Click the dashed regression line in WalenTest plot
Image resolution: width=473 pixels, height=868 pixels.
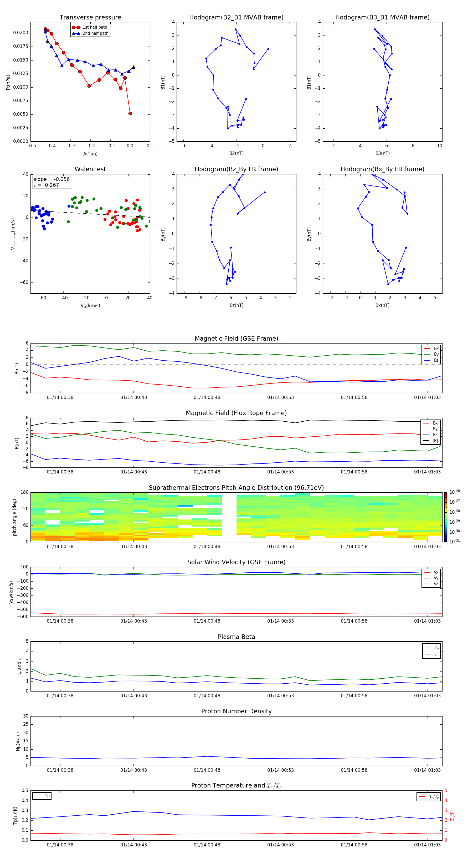click(x=90, y=214)
